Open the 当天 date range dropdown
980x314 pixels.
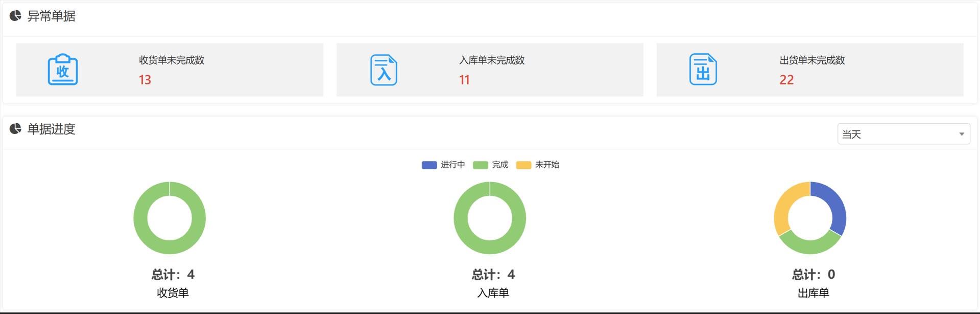(x=903, y=134)
